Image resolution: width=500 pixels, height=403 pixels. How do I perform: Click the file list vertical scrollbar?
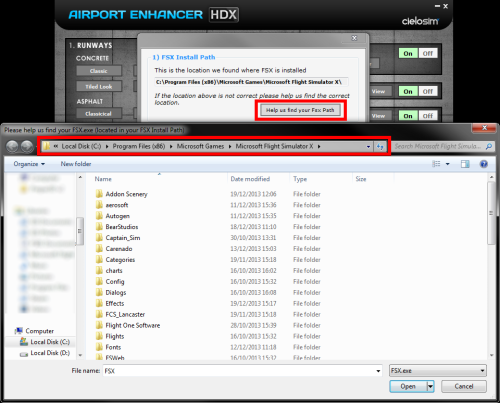pyautogui.click(x=491, y=267)
